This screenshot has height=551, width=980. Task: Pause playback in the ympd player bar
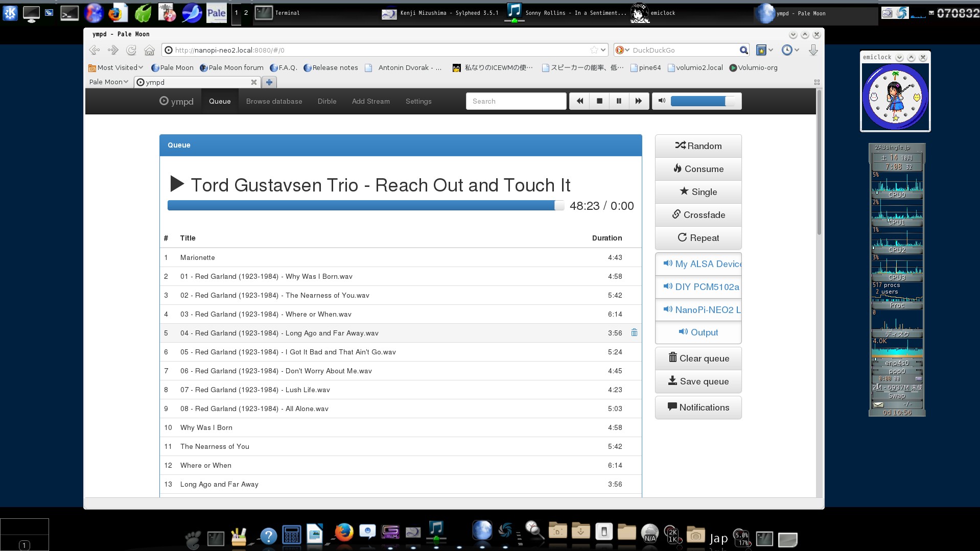619,101
